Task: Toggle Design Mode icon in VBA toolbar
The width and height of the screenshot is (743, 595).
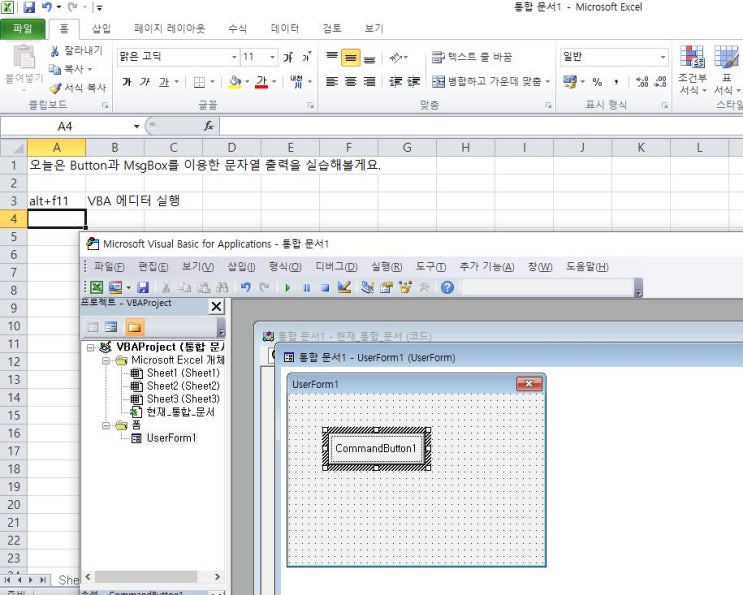Action: [344, 287]
